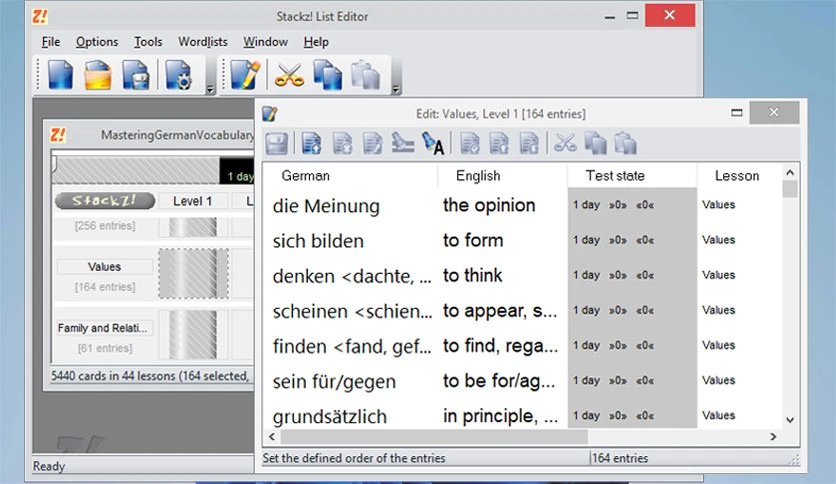
Task: Click the highlighter lines icon in Edit toolbar
Action: coord(403,143)
